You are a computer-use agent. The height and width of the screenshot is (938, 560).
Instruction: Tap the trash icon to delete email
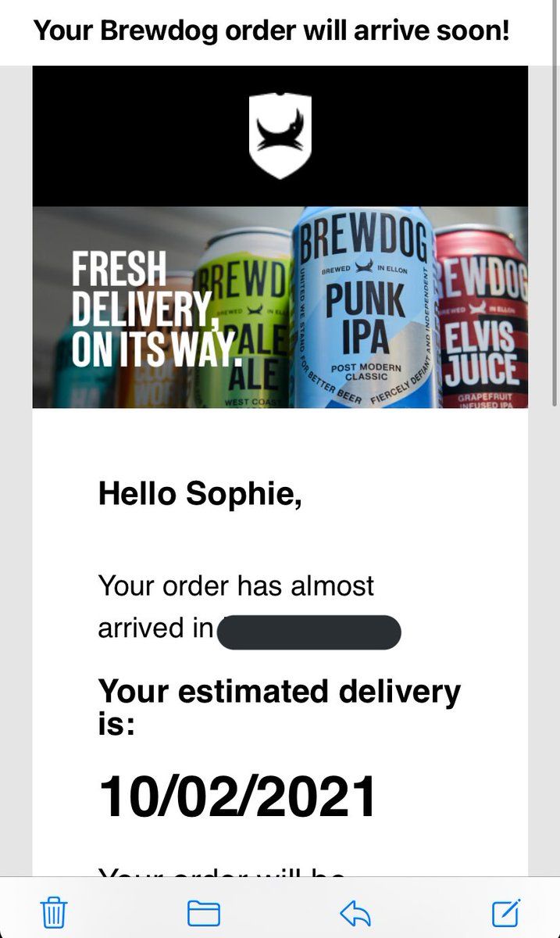pos(53,912)
